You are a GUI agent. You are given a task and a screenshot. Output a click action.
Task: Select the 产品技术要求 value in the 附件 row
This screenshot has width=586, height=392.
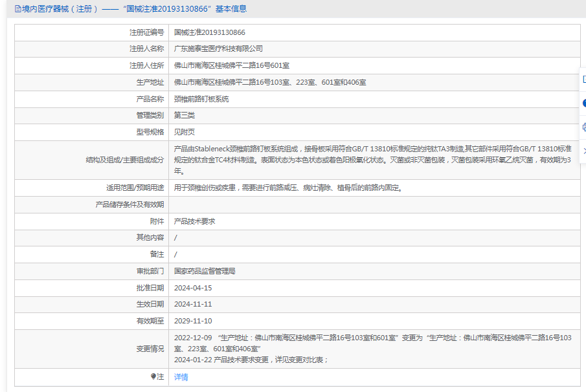point(195,221)
